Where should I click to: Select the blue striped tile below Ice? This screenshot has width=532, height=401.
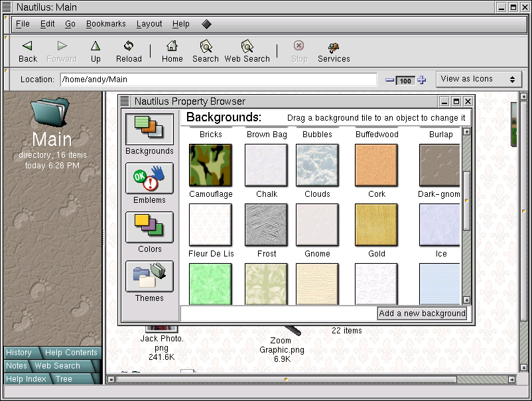coord(439,284)
